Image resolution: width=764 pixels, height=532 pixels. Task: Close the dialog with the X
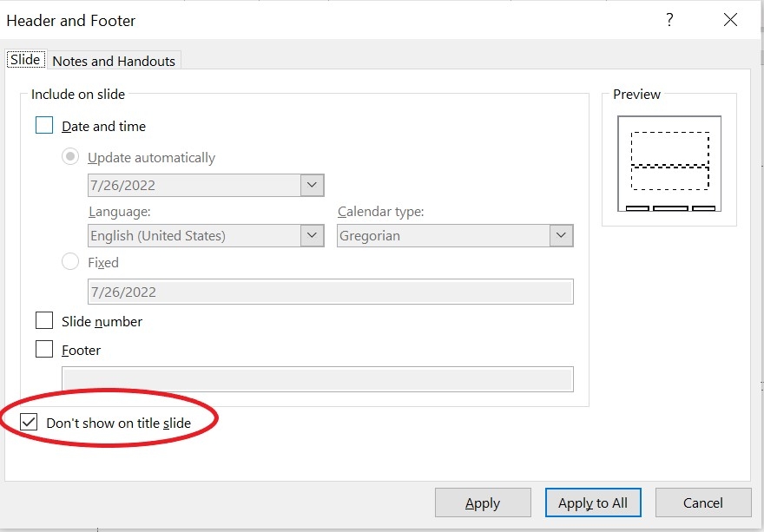[x=730, y=19]
